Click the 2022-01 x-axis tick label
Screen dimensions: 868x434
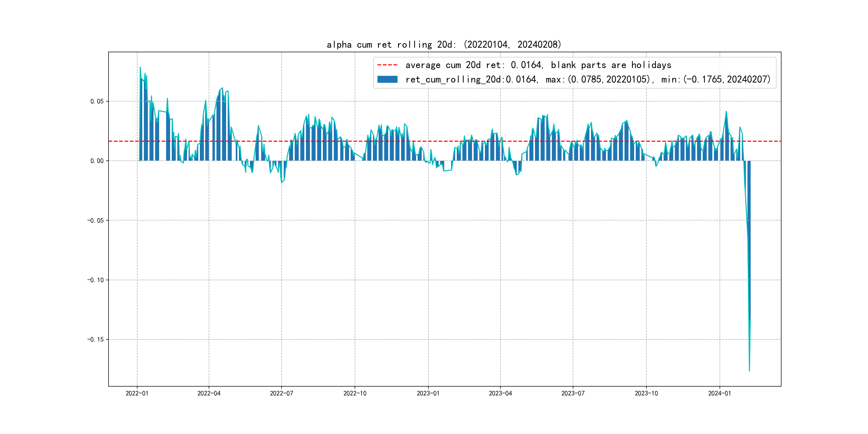pyautogui.click(x=137, y=393)
